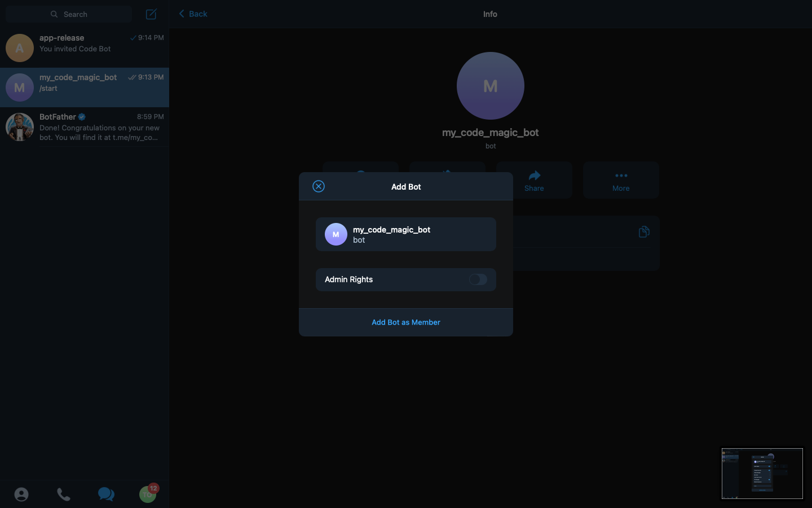Viewport: 812px width, 508px height.
Task: Click the my_code_magic_bot name in Info
Action: [x=491, y=133]
